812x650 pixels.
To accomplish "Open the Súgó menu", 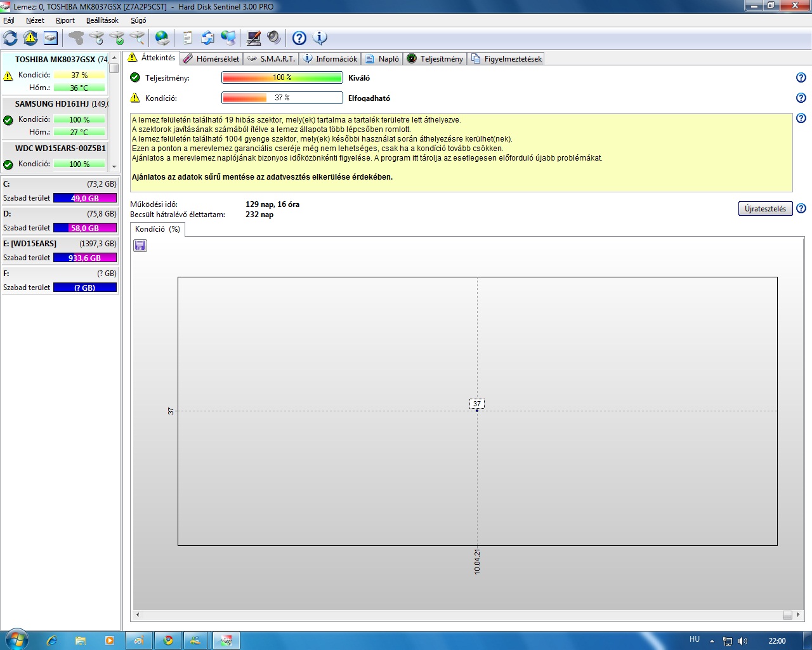I will 138,20.
